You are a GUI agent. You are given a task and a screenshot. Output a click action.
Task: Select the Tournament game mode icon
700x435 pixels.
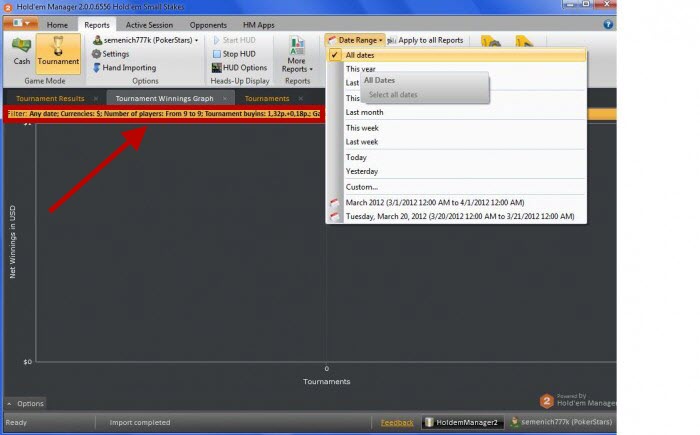(58, 53)
